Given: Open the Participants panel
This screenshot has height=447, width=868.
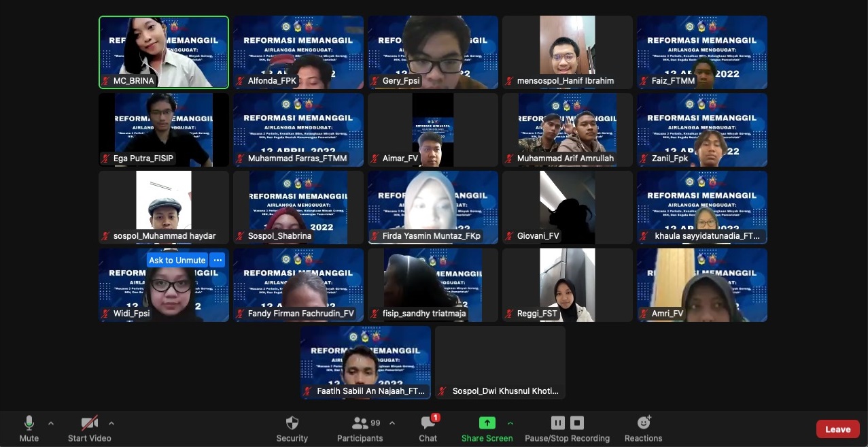Looking at the screenshot, I should pyautogui.click(x=360, y=424).
